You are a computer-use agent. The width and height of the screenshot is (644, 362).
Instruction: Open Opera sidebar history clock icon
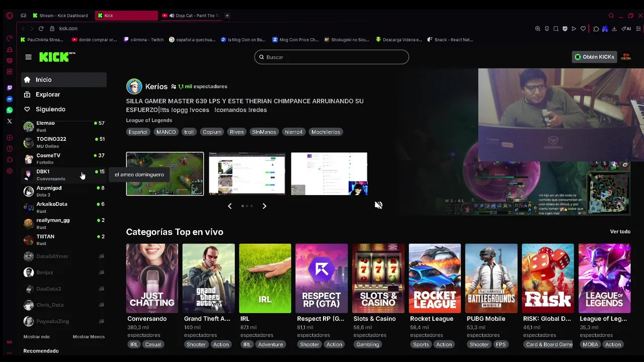[9, 149]
